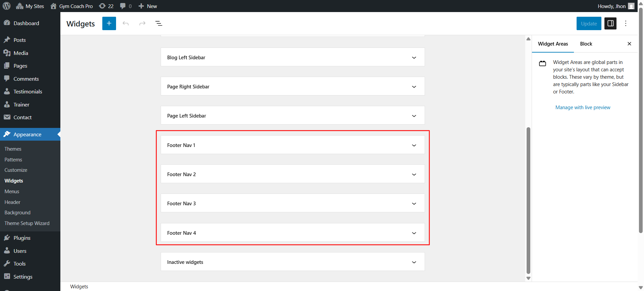The width and height of the screenshot is (644, 291).
Task: Click the Inactive widgets title text
Action: [x=185, y=262]
